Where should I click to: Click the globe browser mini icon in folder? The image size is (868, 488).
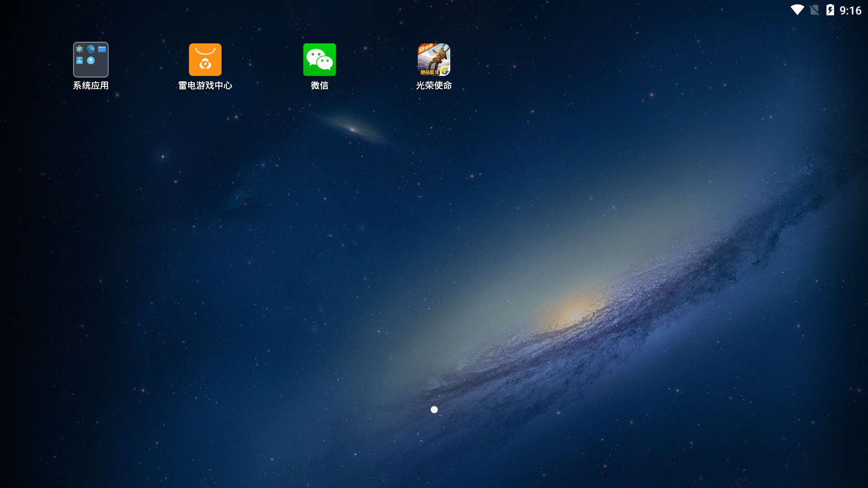coord(91,49)
